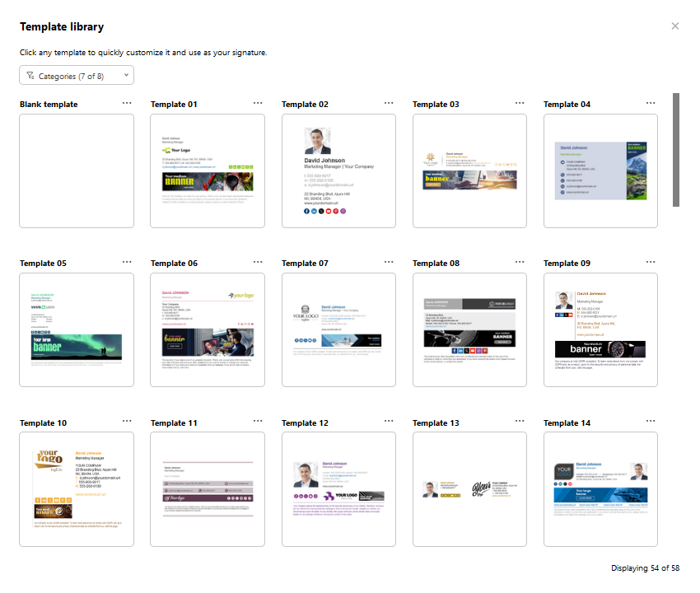The image size is (700, 593).
Task: Pick the Template 03 signature thumbnail
Action: pyautogui.click(x=469, y=170)
